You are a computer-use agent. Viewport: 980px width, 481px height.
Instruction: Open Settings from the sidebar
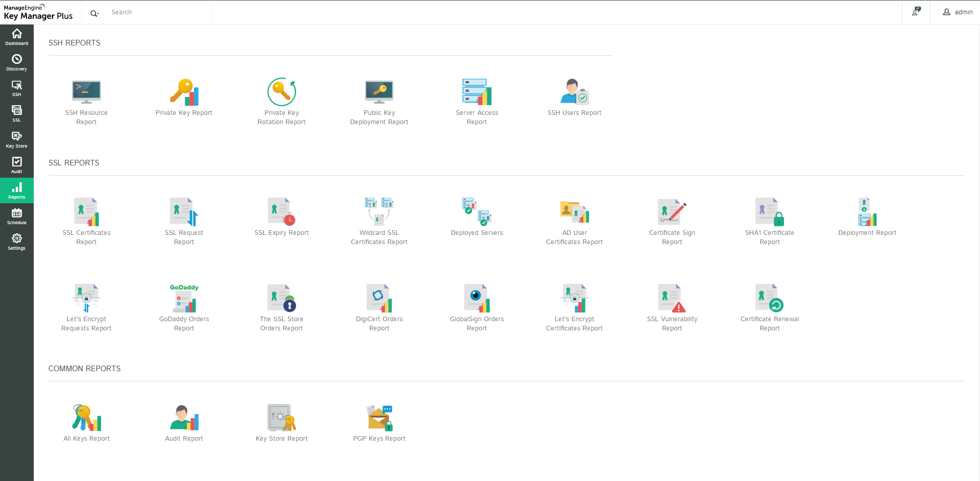click(17, 242)
